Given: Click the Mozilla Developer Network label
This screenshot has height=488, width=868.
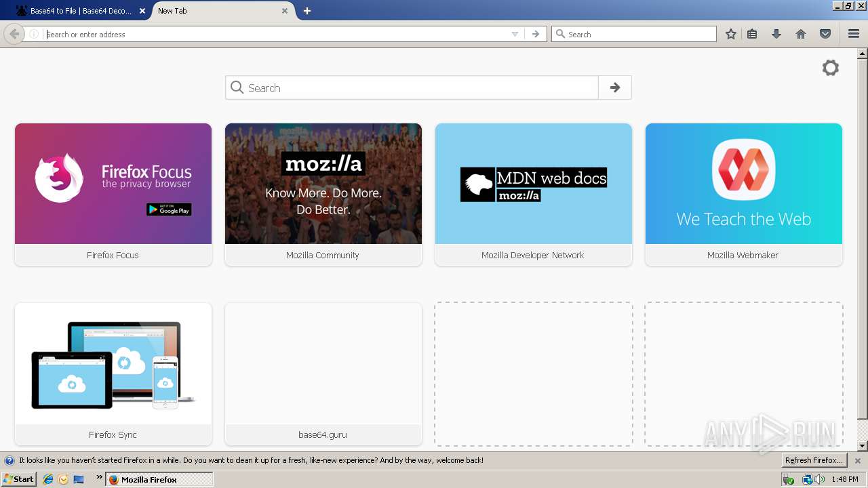Looking at the screenshot, I should (x=532, y=255).
